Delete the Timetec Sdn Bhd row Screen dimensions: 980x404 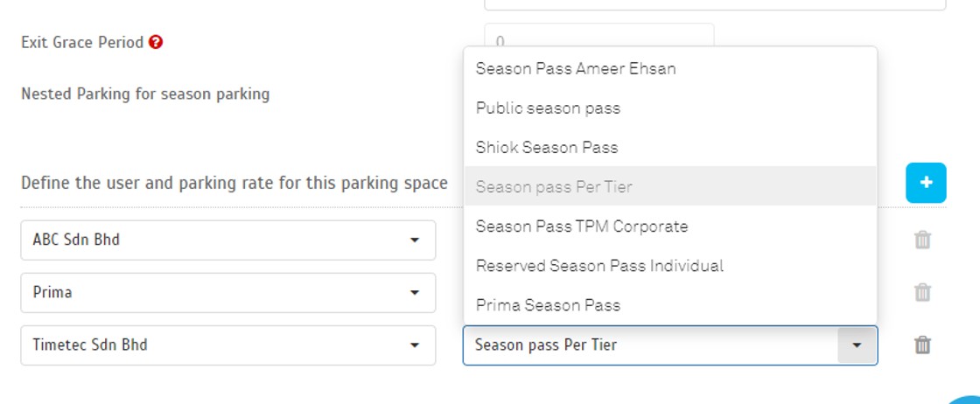(x=922, y=345)
